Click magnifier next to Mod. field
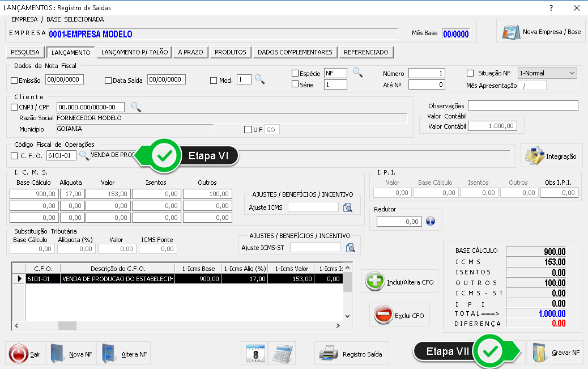The height and width of the screenshot is (369, 588). pyautogui.click(x=259, y=80)
